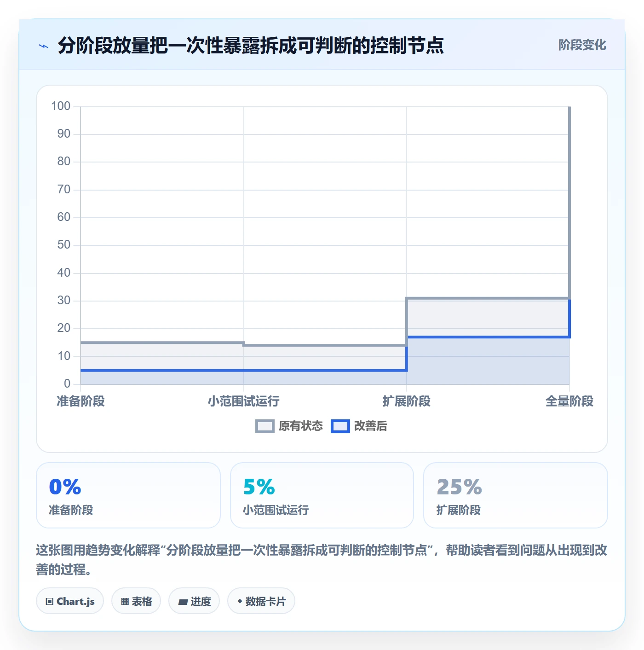Click the 0% 准备阶段 stat card
The image size is (644, 650).
pyautogui.click(x=128, y=495)
